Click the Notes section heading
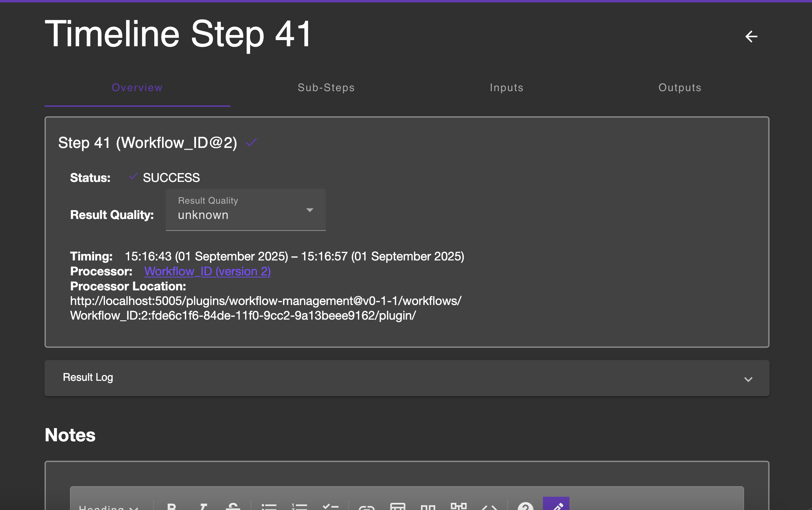Image resolution: width=812 pixels, height=510 pixels. (x=70, y=435)
